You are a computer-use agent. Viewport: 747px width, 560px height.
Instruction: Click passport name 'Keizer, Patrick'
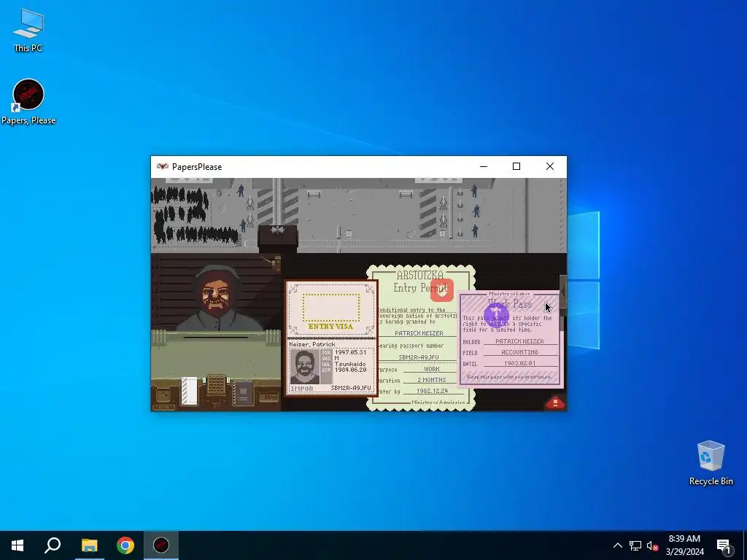pos(312,344)
